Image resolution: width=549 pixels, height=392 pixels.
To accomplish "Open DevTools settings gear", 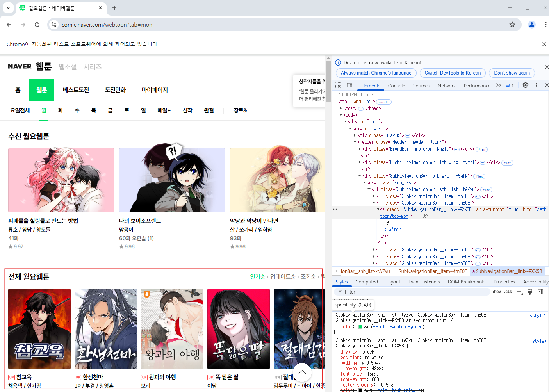I will coord(526,85).
